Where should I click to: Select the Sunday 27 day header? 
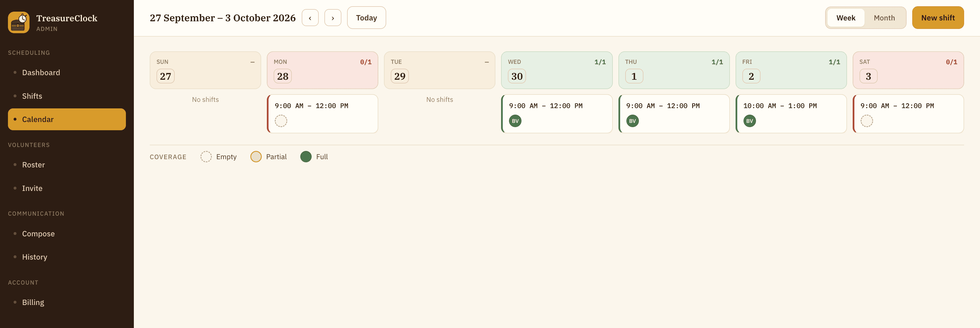point(205,70)
